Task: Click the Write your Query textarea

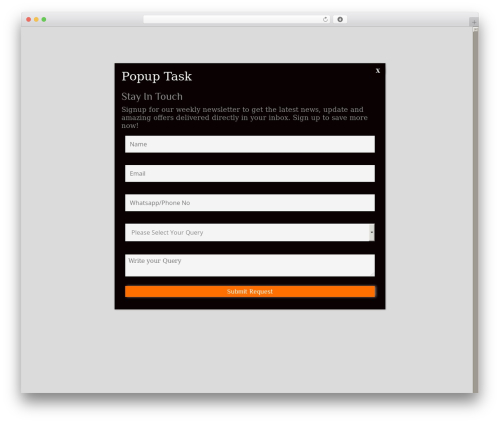Action: [250, 265]
